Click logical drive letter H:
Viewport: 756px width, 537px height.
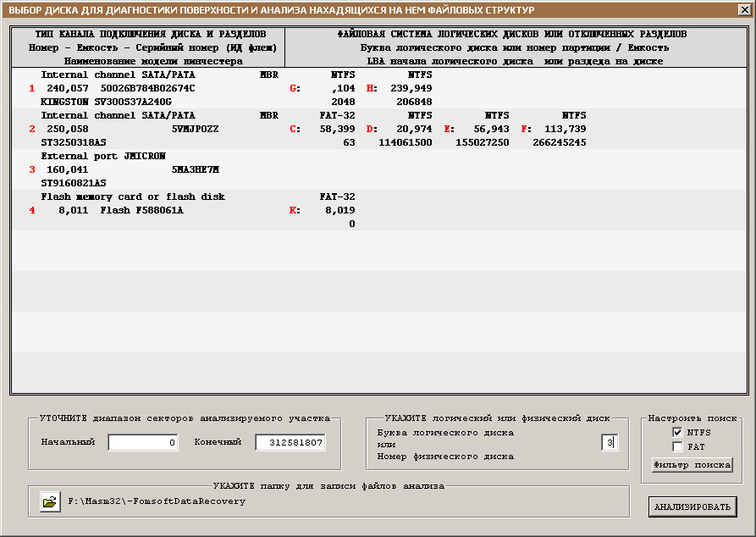pyautogui.click(x=371, y=88)
